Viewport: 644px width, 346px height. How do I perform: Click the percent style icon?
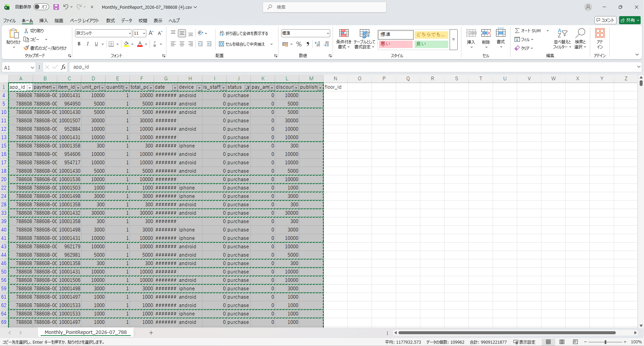point(299,44)
